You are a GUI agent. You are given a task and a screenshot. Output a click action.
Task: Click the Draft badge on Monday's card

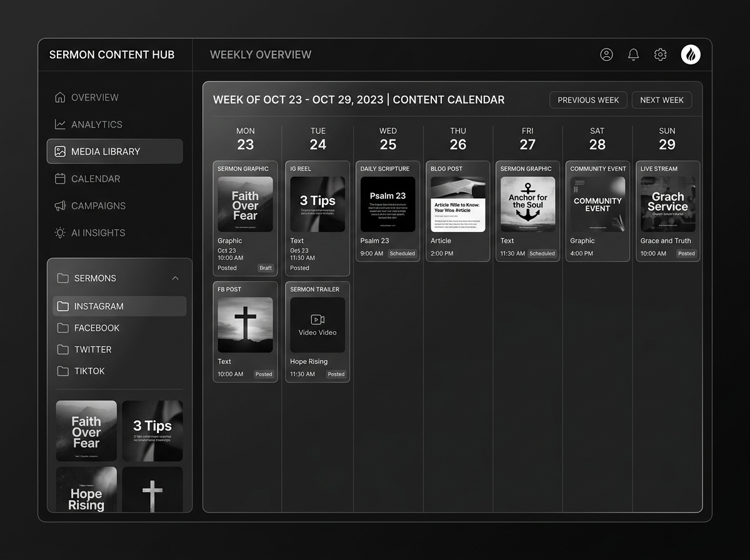[266, 268]
